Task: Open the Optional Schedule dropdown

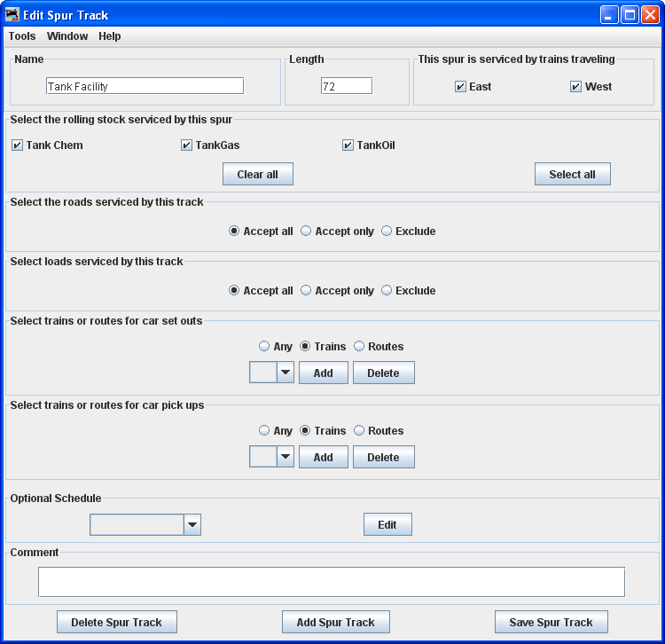Action: pos(192,525)
